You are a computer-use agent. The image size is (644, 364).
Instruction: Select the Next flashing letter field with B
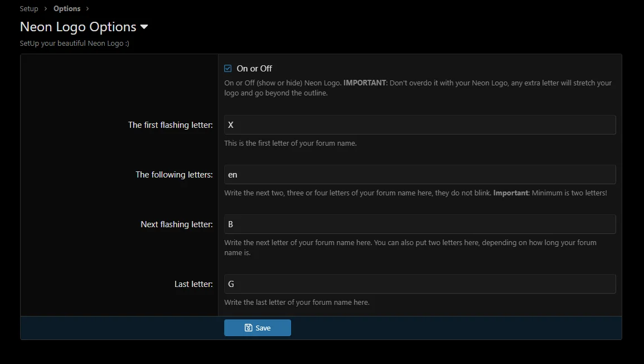pos(419,224)
